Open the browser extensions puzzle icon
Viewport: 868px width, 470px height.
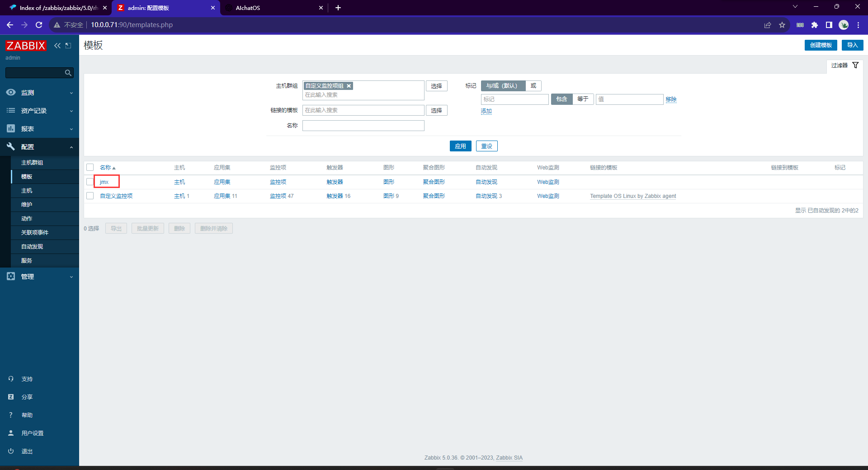pyautogui.click(x=815, y=25)
